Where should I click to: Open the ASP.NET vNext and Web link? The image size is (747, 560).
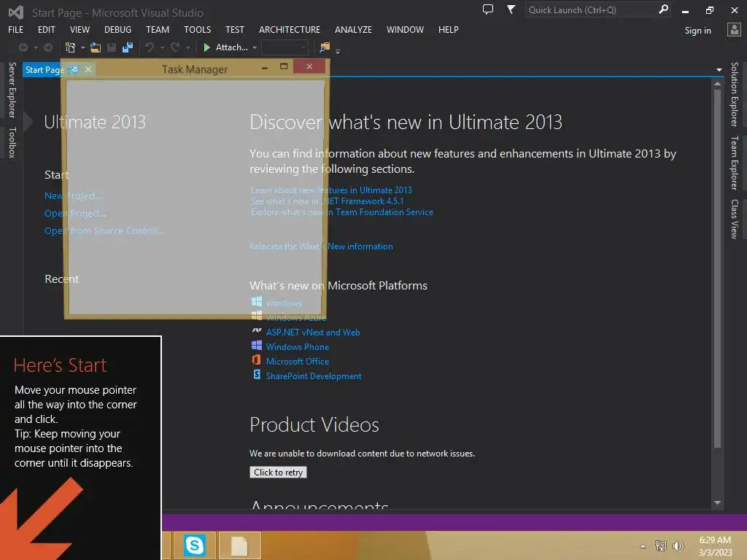tap(312, 332)
